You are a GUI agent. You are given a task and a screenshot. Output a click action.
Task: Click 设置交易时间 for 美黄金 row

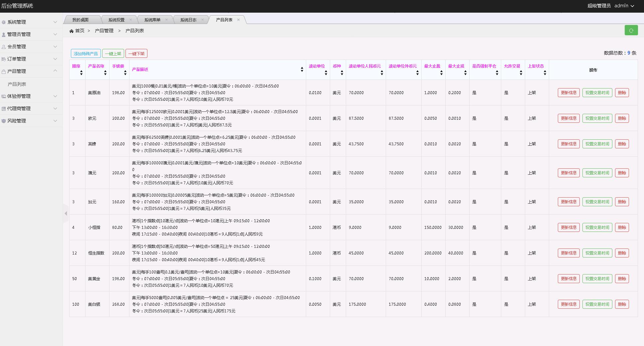tap(597, 279)
